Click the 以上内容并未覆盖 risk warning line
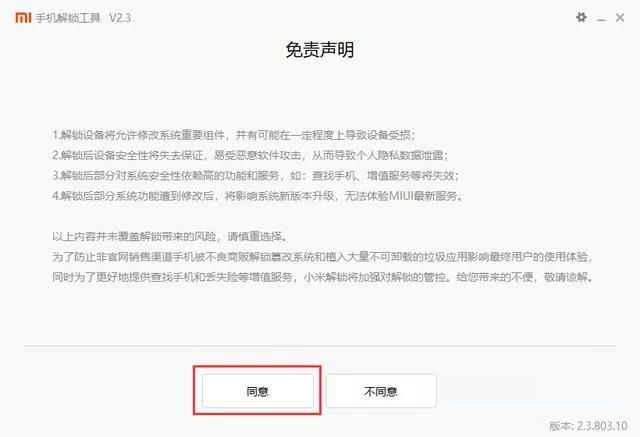This screenshot has height=437, width=640. (x=171, y=237)
